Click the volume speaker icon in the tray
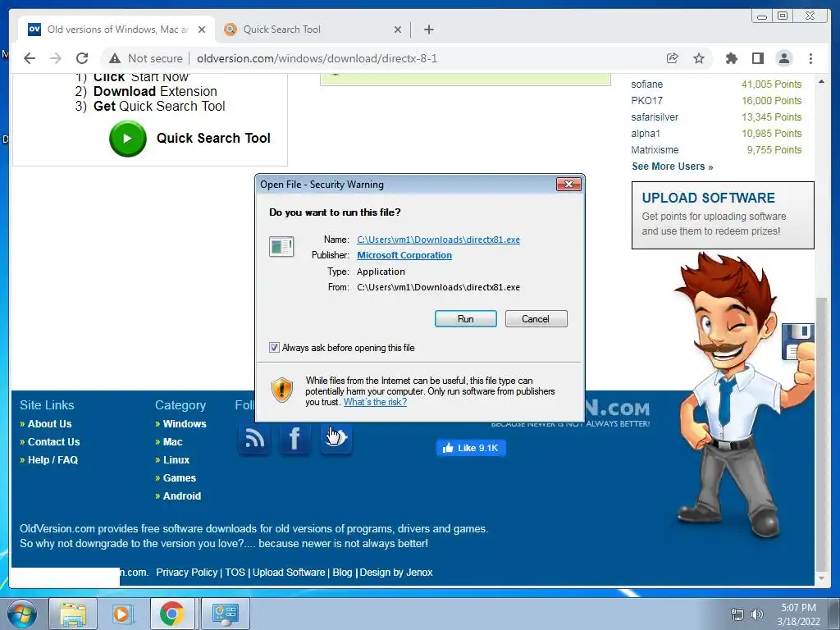The height and width of the screenshot is (630, 840). [x=757, y=614]
